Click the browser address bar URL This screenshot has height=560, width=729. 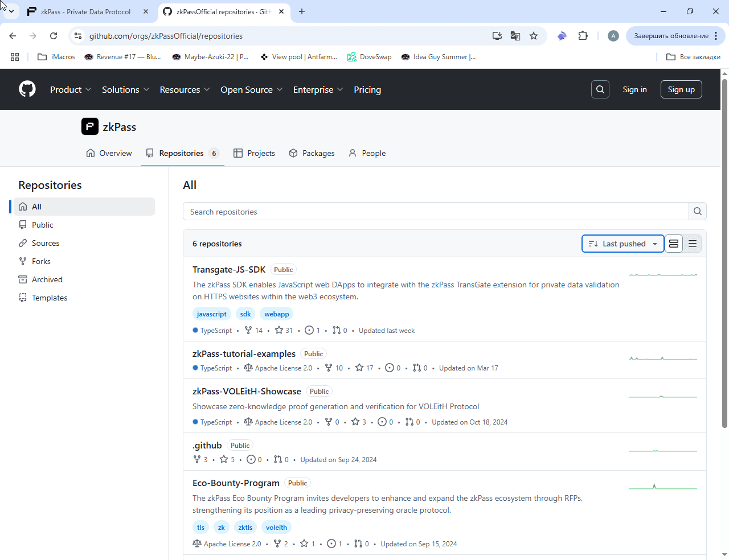(166, 36)
